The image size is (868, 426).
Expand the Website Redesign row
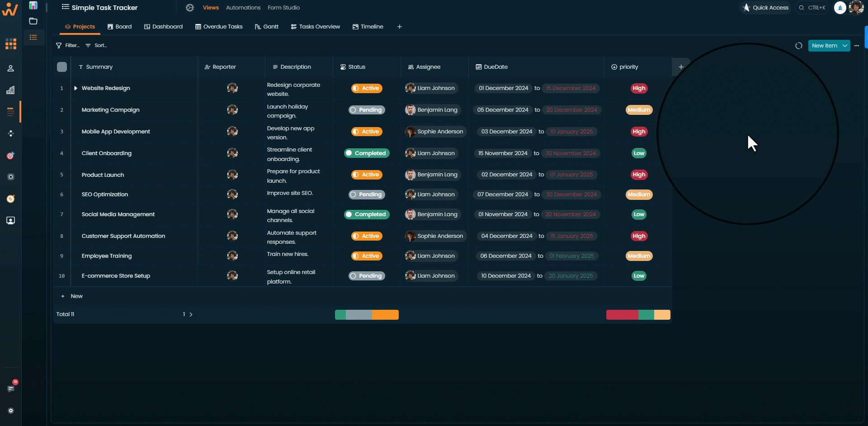(x=75, y=88)
